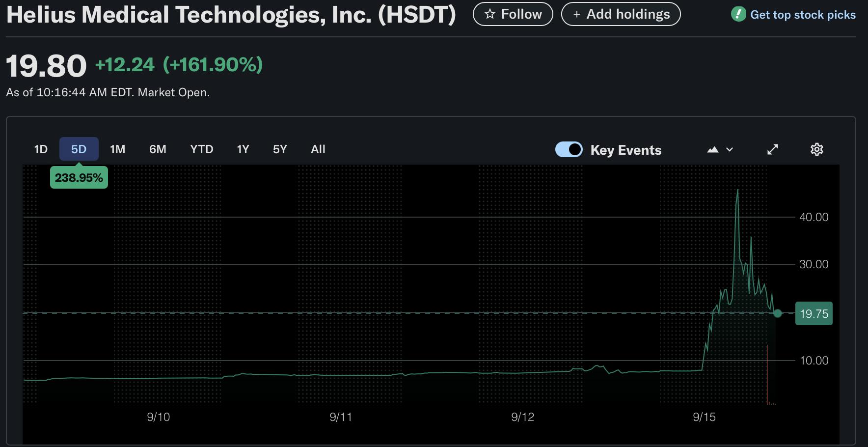Open Get top stock picks link
Image resolution: width=868 pixels, height=447 pixels.
pyautogui.click(x=803, y=15)
